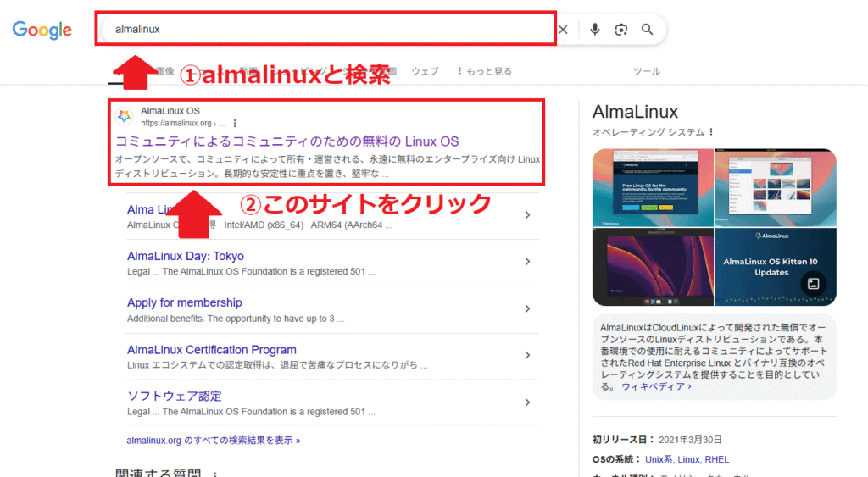Open the Apply for membership link
The image size is (868, 477).
click(184, 302)
